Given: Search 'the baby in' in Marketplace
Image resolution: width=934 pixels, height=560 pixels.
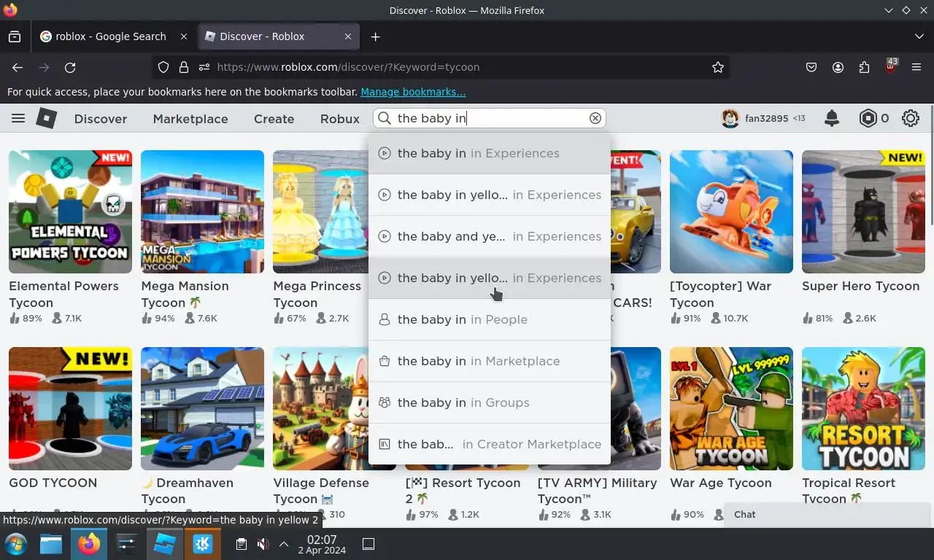Looking at the screenshot, I should point(490,361).
